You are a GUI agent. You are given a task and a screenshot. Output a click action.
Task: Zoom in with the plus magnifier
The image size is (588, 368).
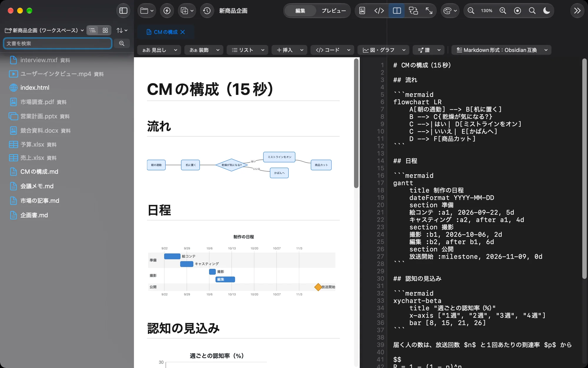(503, 11)
